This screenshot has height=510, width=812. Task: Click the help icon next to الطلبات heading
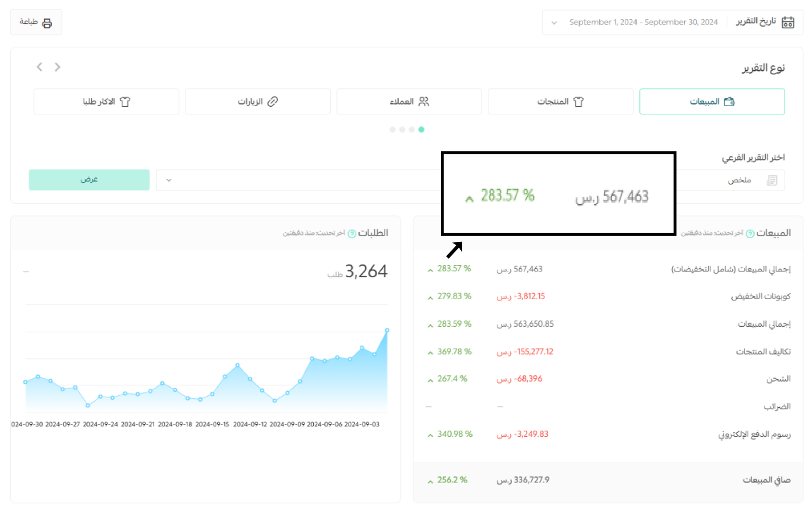click(x=352, y=234)
